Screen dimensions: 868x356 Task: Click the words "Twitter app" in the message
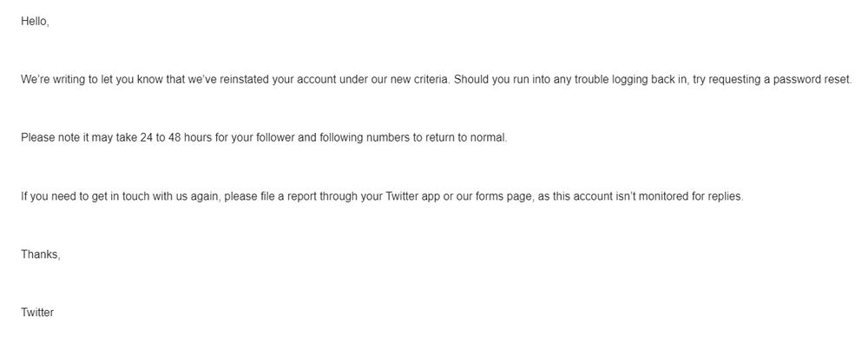click(412, 196)
